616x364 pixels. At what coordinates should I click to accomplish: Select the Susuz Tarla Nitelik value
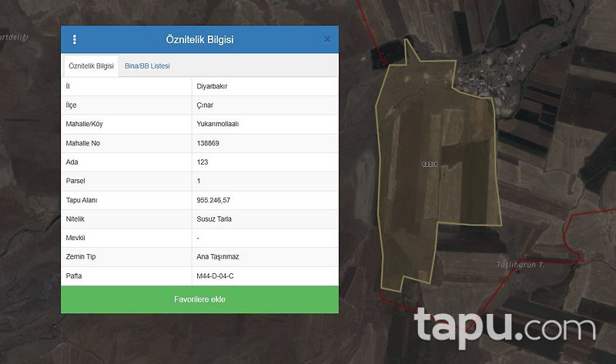click(x=214, y=219)
